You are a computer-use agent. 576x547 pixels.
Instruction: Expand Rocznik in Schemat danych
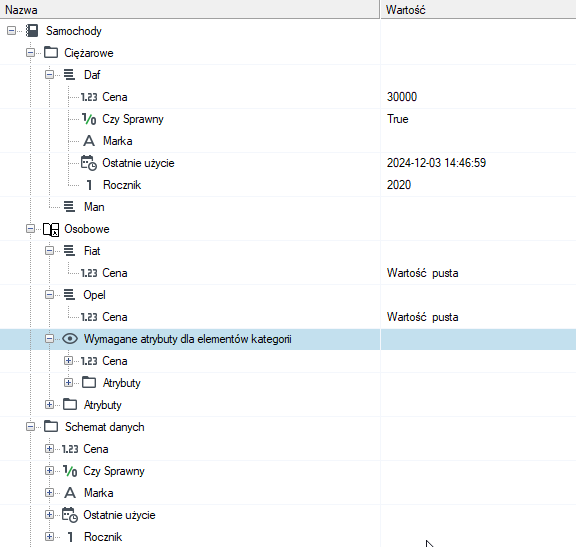[49, 537]
